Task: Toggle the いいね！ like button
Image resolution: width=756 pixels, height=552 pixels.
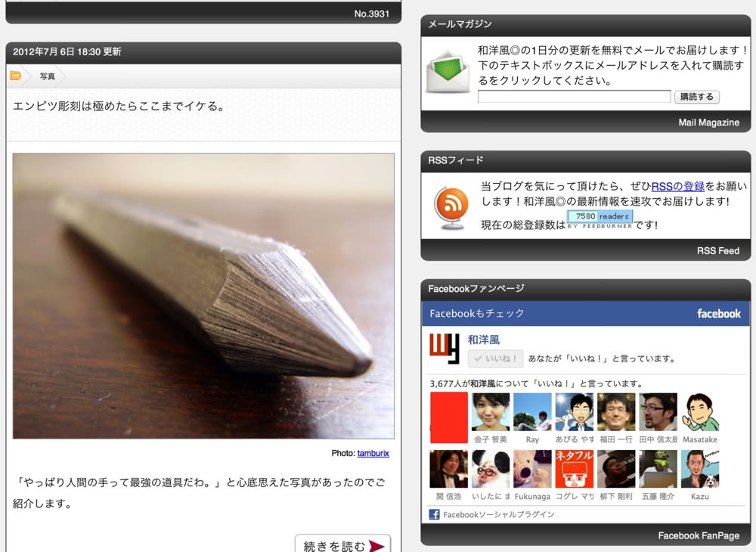Action: (495, 358)
